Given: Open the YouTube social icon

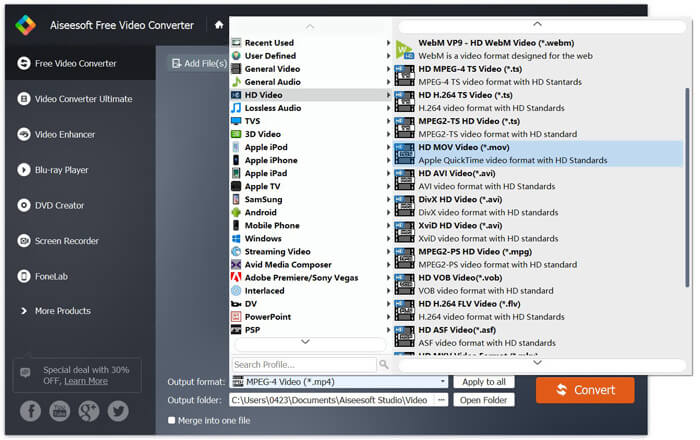Looking at the screenshot, I should coord(59,411).
